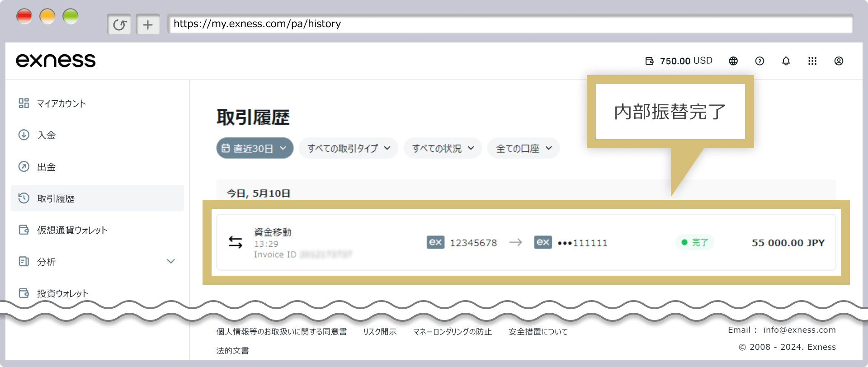Screen dimensions: 868x367
Task: Open the 個人情報等のお取扱いに関する同意書 link
Action: pyautogui.click(x=282, y=332)
